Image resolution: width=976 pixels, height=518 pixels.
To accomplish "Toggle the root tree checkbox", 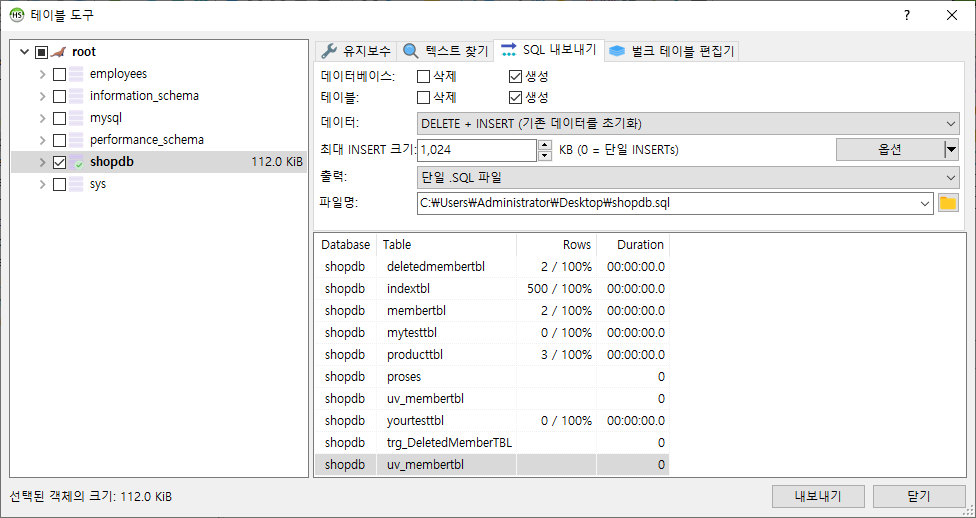I will click(41, 52).
